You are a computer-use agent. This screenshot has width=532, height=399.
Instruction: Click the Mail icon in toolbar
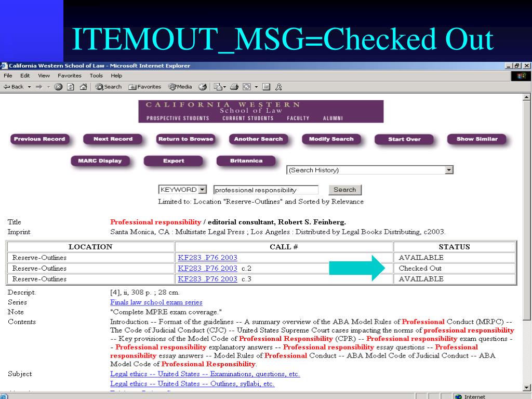pos(218,87)
